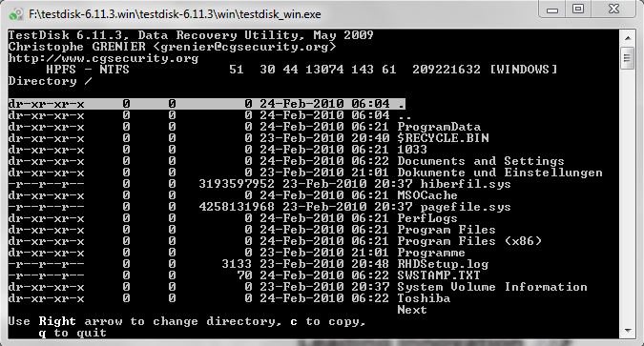Select the System Volume Information entry
The height and width of the screenshot is (346, 644).
click(x=298, y=287)
